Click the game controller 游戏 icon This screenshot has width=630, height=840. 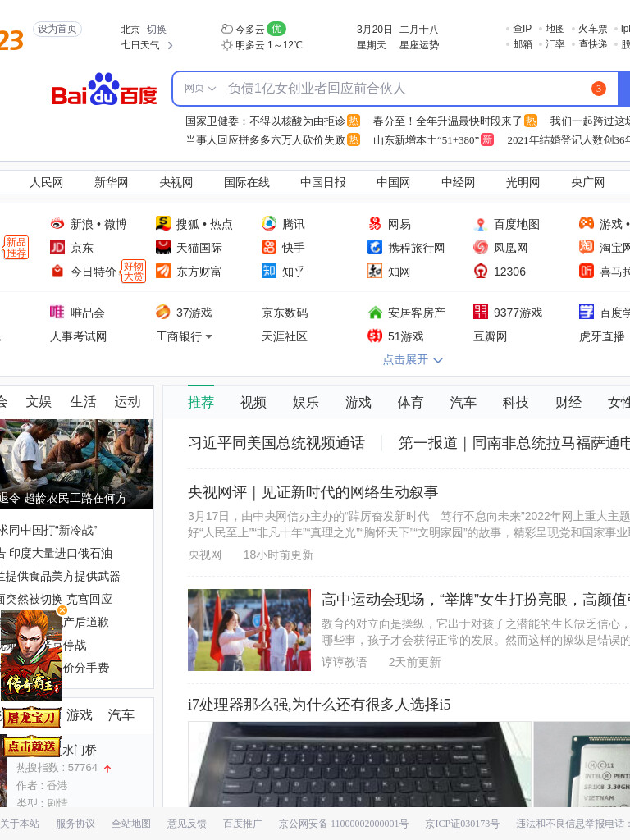587,223
